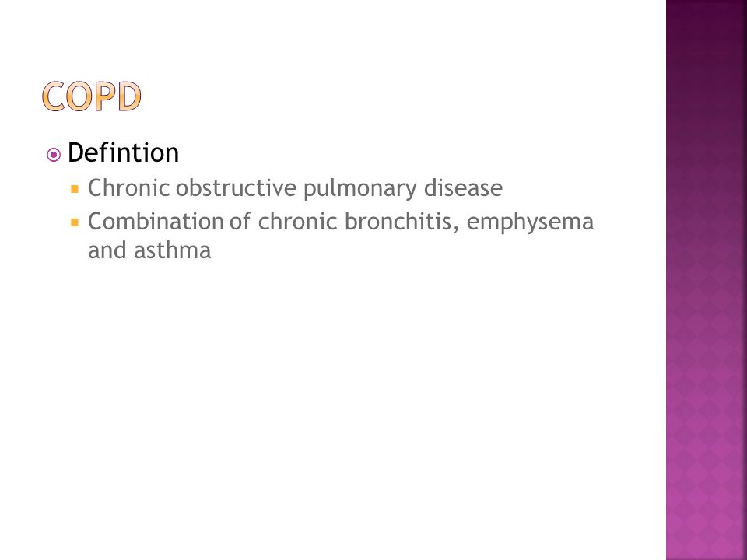Click the letter C in COPD title
This screenshot has width=747, height=560.
[x=54, y=96]
